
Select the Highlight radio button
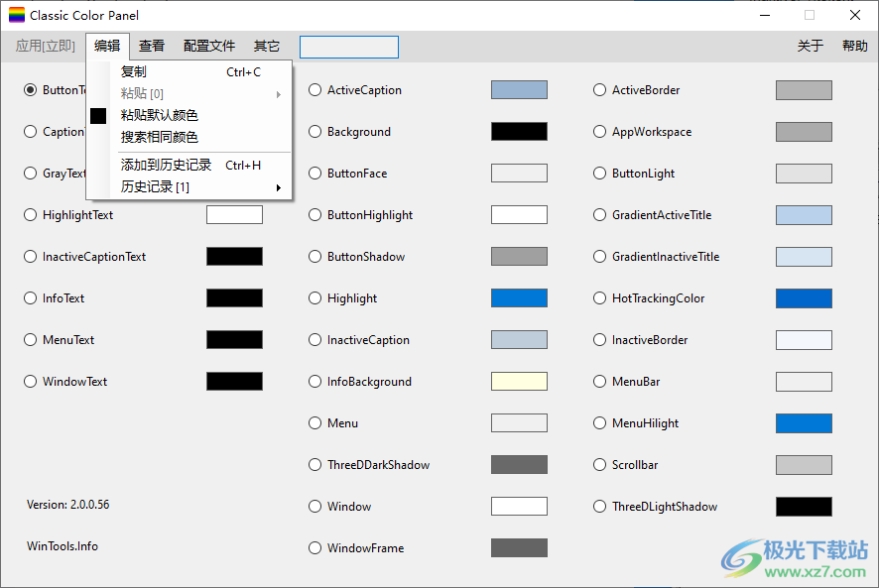[x=315, y=298]
